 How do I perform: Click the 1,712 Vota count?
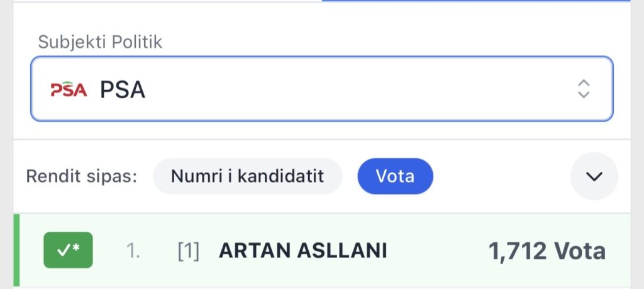point(547,251)
